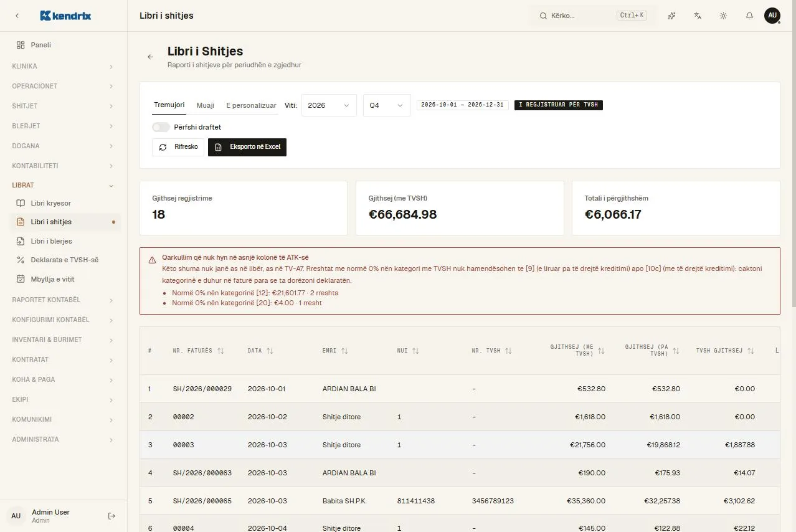This screenshot has width=796, height=532.
Task: Open notifications bell
Action: pos(749,16)
